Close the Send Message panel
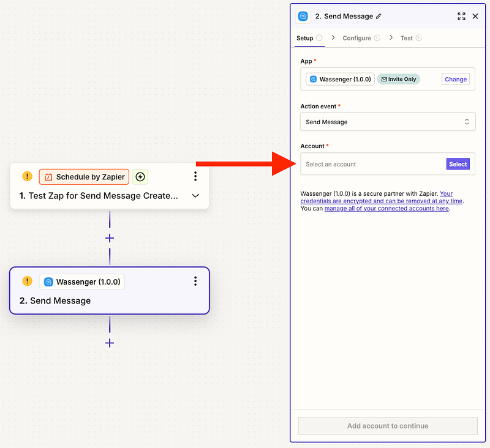 point(475,17)
